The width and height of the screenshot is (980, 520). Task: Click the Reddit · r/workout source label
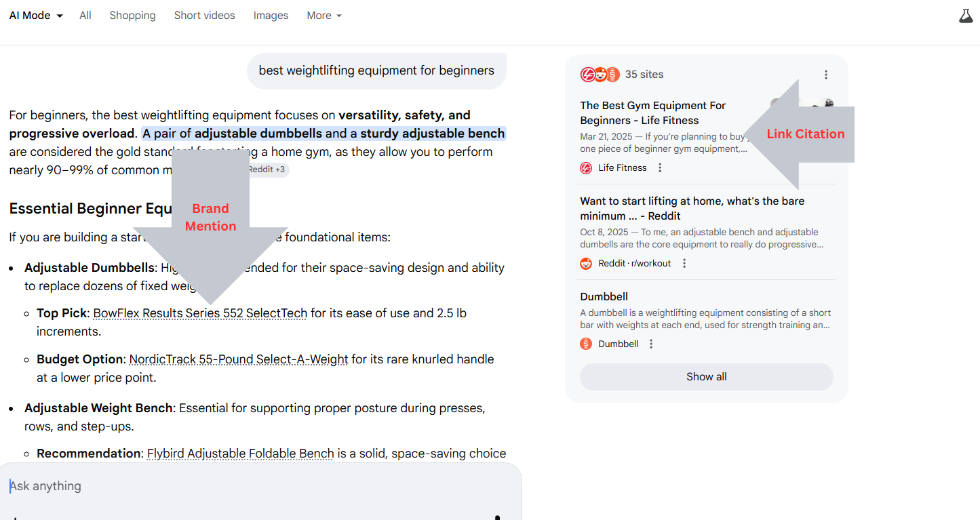634,263
